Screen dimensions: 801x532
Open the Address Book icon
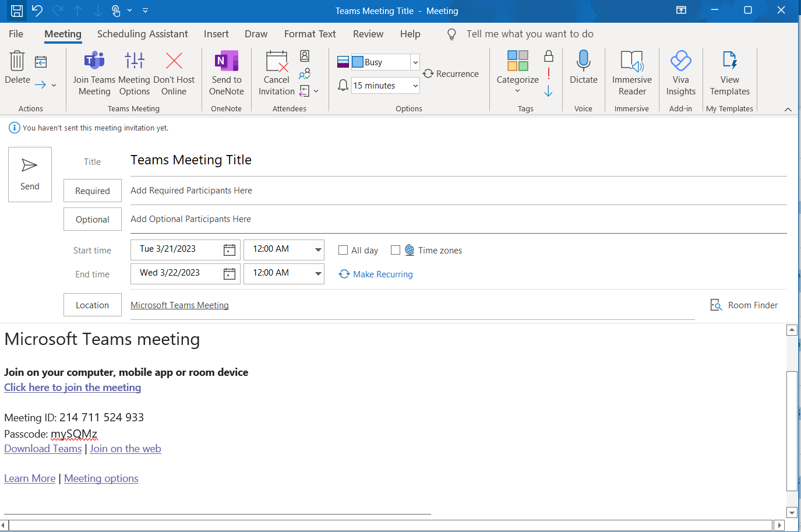click(x=305, y=56)
